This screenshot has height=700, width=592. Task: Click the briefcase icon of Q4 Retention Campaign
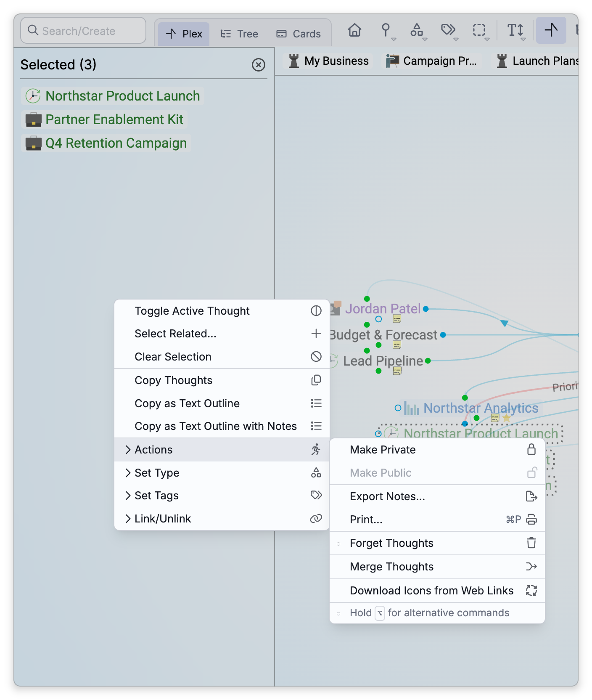point(33,143)
